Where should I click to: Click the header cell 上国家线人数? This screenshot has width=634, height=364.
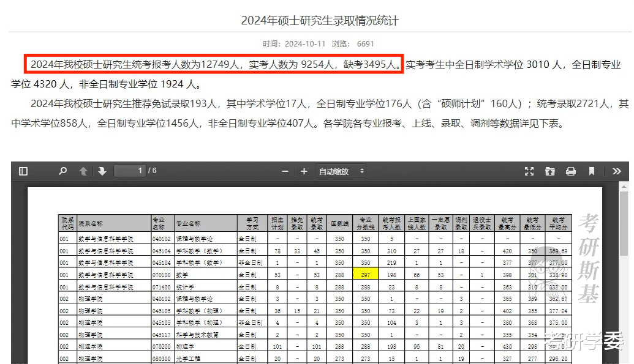[x=417, y=223]
